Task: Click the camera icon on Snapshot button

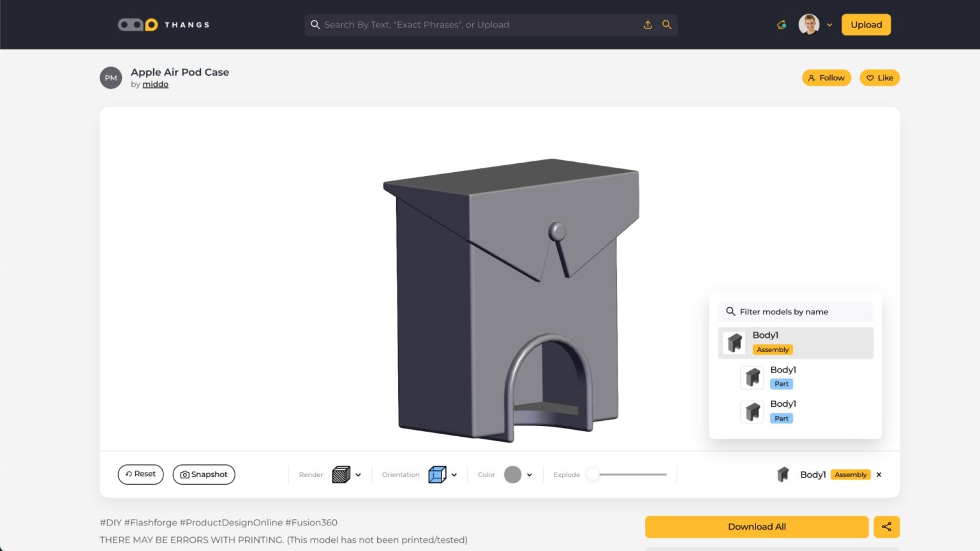Action: (185, 474)
